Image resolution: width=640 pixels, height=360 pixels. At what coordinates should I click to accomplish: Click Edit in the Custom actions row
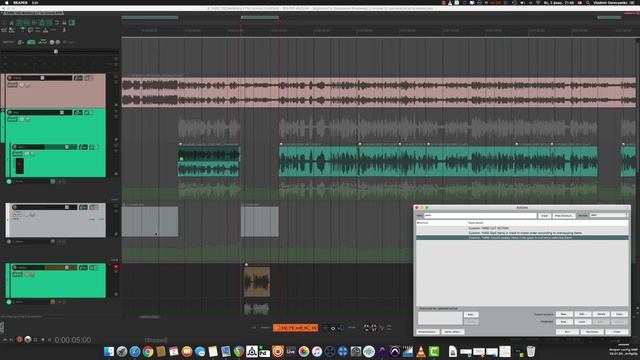coord(582,314)
